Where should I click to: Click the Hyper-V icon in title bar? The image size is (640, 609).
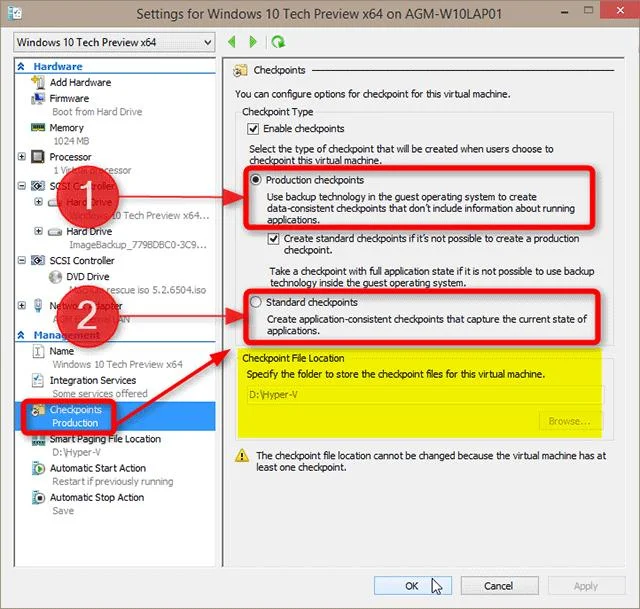click(14, 13)
